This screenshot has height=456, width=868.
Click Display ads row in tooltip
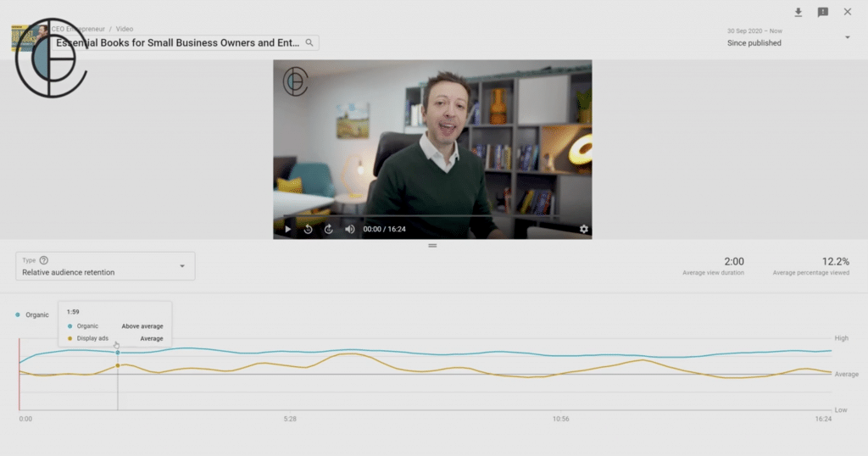point(115,338)
